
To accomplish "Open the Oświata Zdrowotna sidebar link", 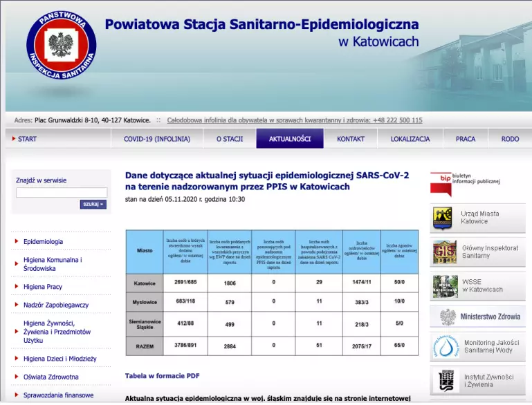I will click(51, 377).
